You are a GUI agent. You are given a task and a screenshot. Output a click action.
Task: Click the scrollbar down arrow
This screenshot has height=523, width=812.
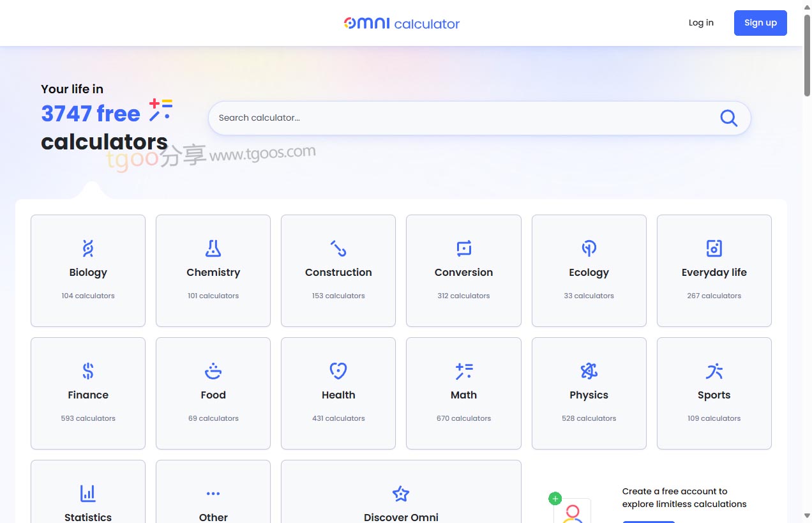point(807,515)
